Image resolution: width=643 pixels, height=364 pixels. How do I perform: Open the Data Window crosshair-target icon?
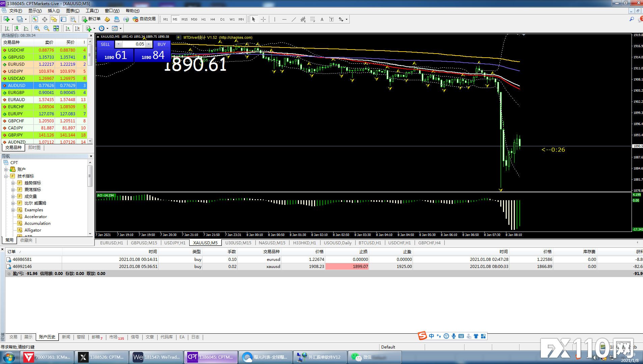pos(45,19)
